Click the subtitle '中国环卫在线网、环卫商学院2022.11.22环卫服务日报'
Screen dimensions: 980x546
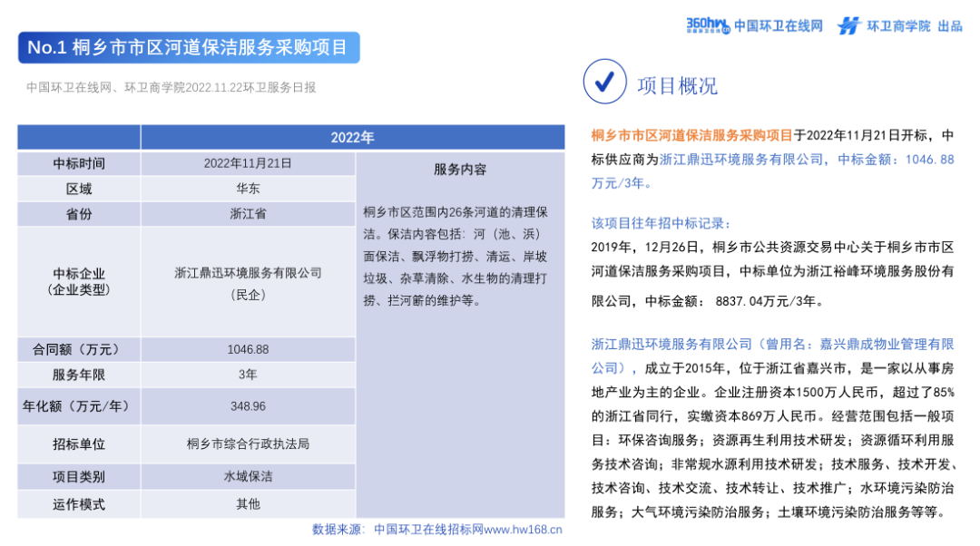[171, 87]
